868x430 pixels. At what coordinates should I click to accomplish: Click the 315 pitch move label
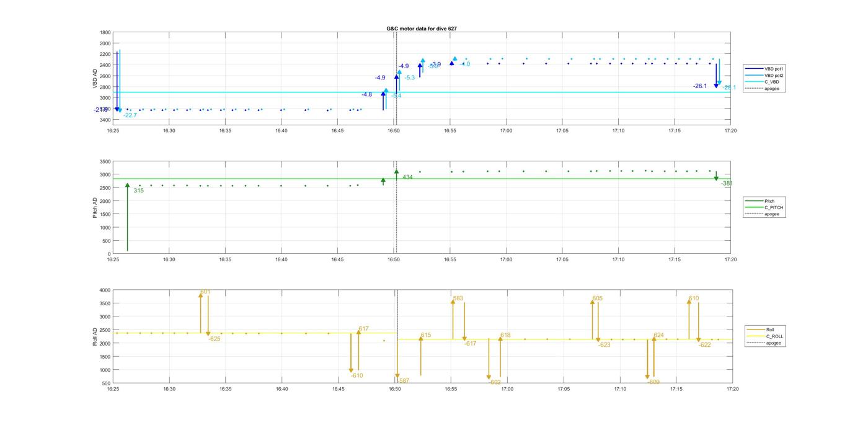138,190
